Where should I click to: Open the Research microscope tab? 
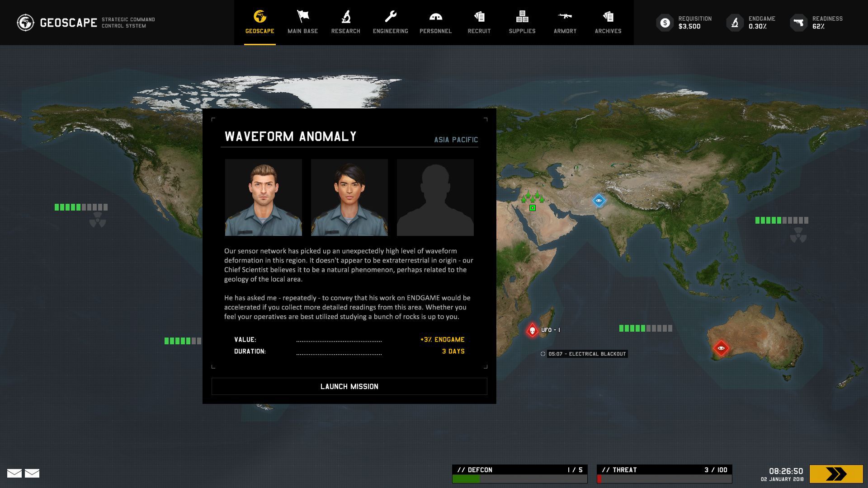tap(345, 23)
